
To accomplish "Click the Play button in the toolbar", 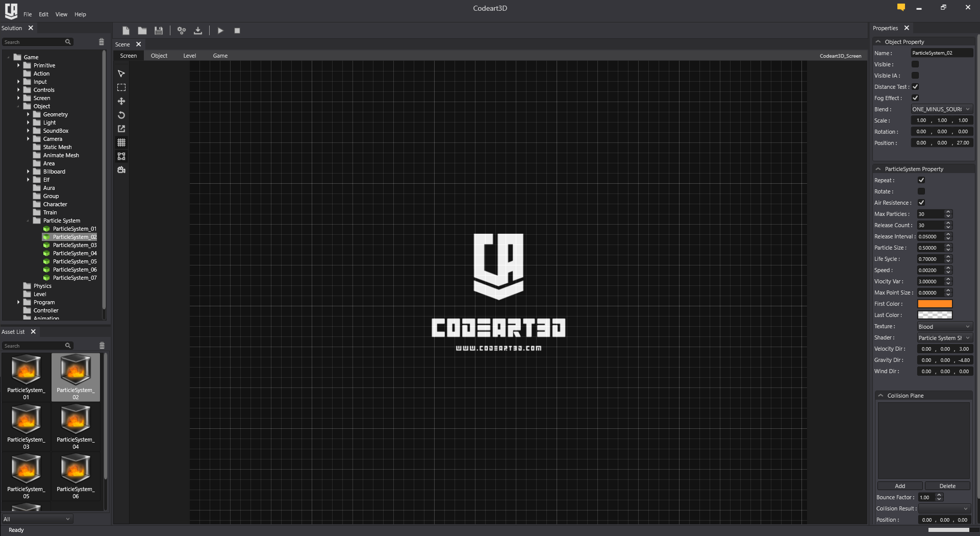I will tap(220, 31).
